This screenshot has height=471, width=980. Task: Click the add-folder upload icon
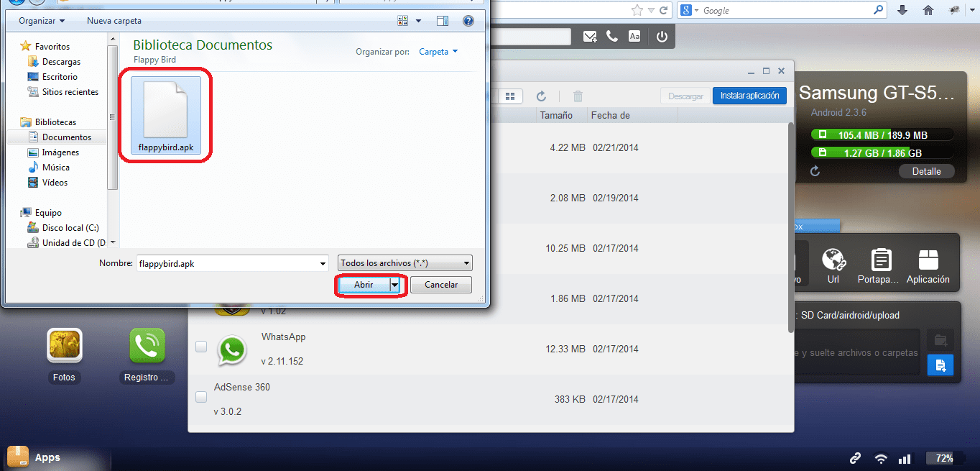click(940, 340)
